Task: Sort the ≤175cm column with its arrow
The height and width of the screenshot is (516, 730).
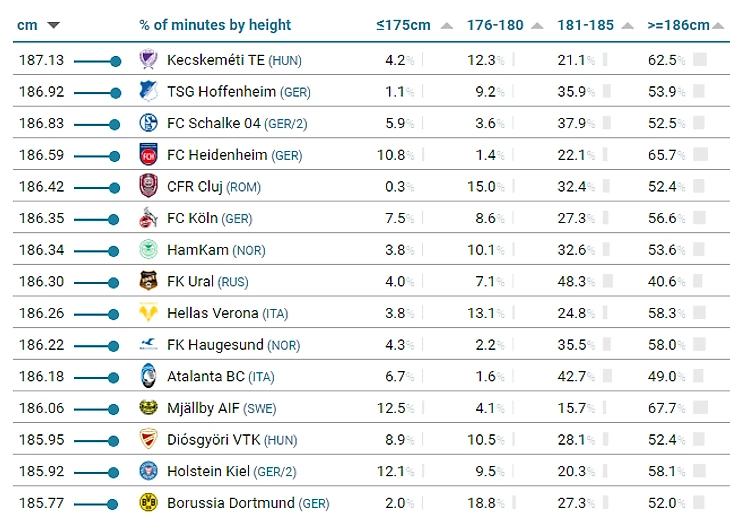Action: [447, 25]
